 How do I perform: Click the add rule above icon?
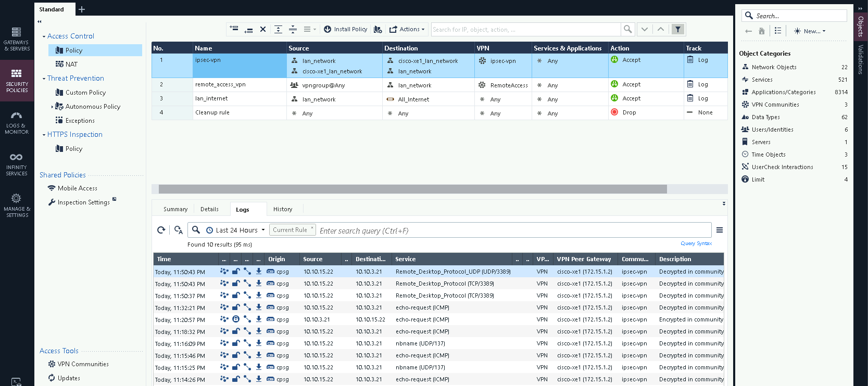pyautogui.click(x=234, y=29)
